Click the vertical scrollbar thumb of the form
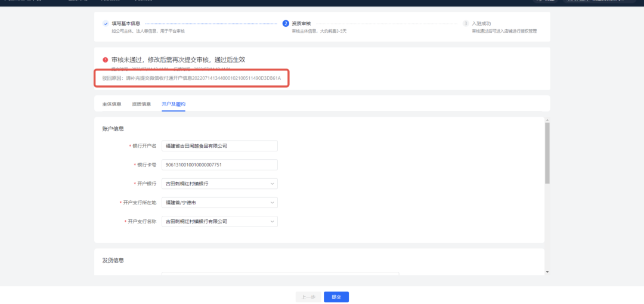Image resolution: width=644 pixels, height=304 pixels. [x=547, y=152]
